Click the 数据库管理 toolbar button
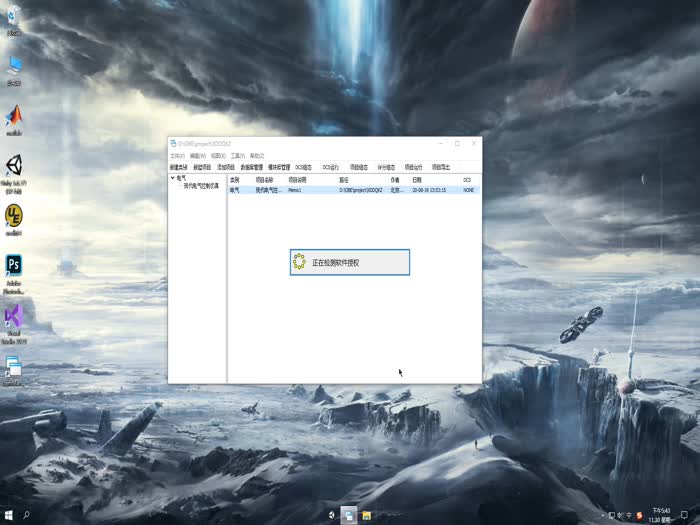Image resolution: width=700 pixels, height=525 pixels. (252, 167)
